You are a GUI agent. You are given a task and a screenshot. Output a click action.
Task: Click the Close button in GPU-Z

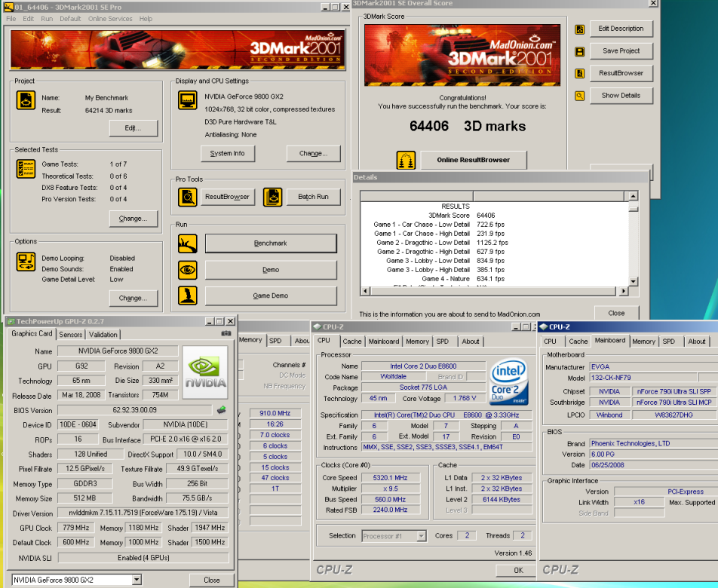[x=211, y=580]
